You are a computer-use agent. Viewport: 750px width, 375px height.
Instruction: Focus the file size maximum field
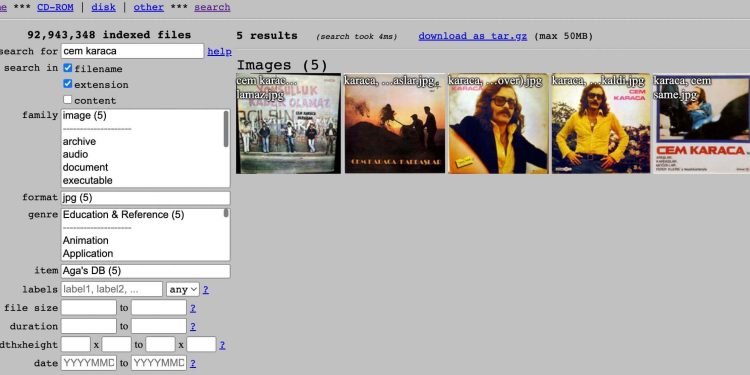[159, 308]
